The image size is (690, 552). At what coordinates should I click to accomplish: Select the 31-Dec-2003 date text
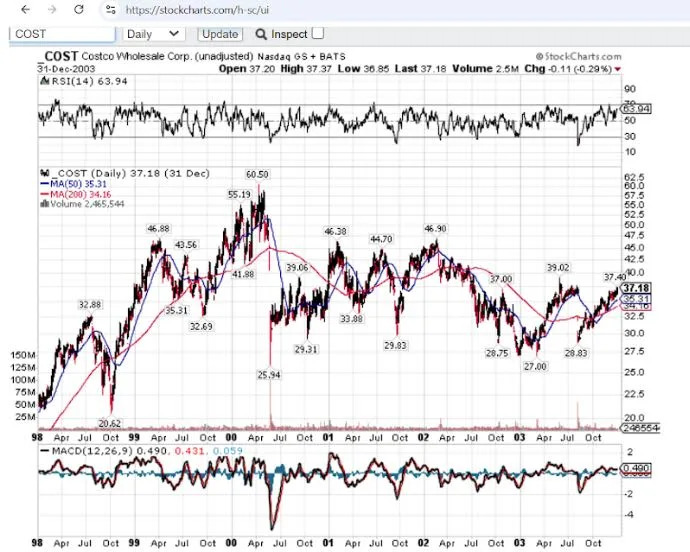point(66,69)
